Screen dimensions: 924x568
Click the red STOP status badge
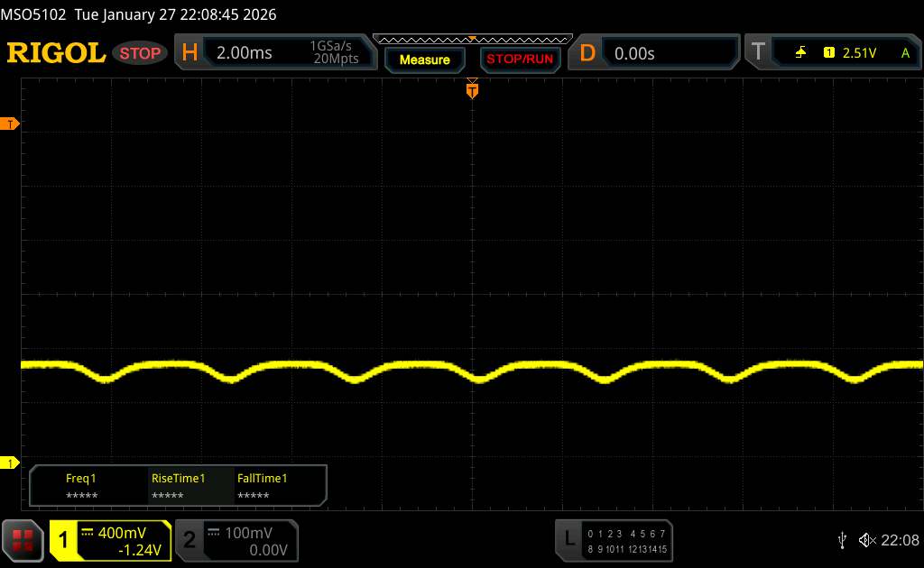coord(141,53)
